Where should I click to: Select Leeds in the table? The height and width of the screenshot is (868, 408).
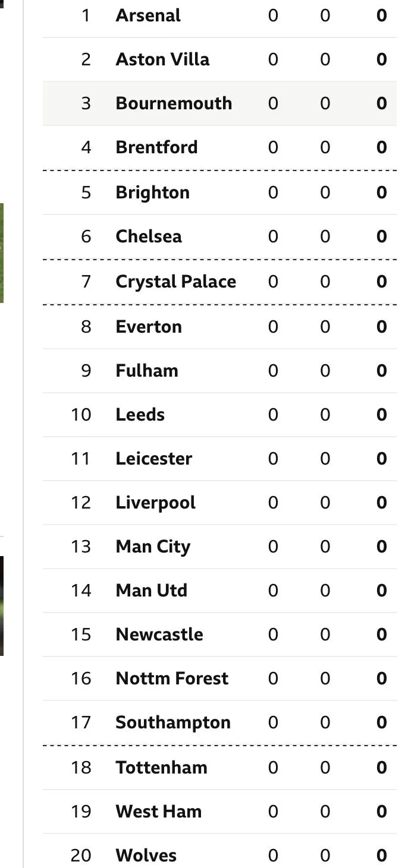(140, 415)
